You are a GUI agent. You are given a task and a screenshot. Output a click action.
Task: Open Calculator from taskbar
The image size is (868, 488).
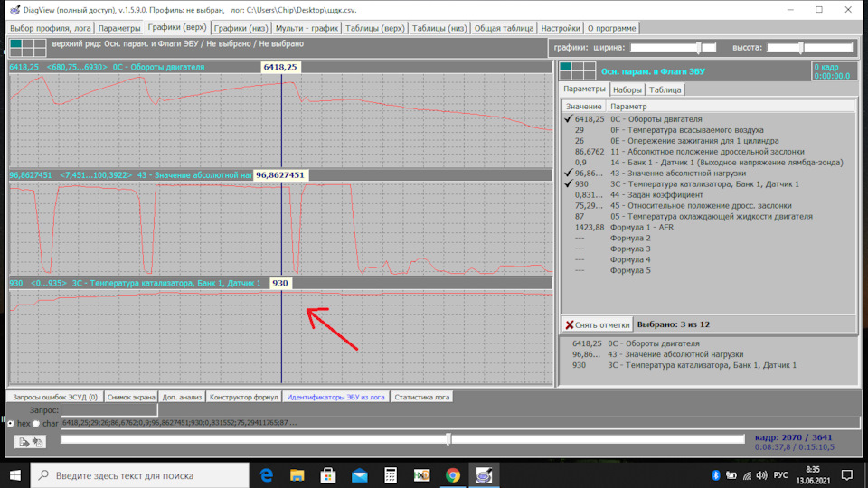tap(391, 475)
